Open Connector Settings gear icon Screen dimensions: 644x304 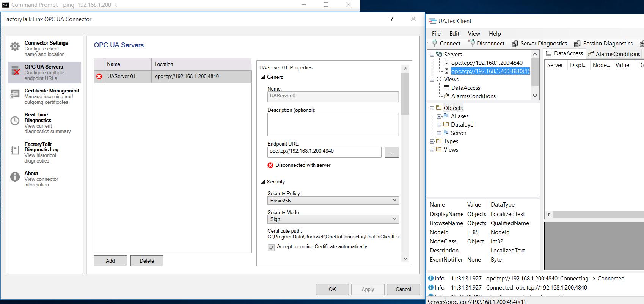click(15, 47)
